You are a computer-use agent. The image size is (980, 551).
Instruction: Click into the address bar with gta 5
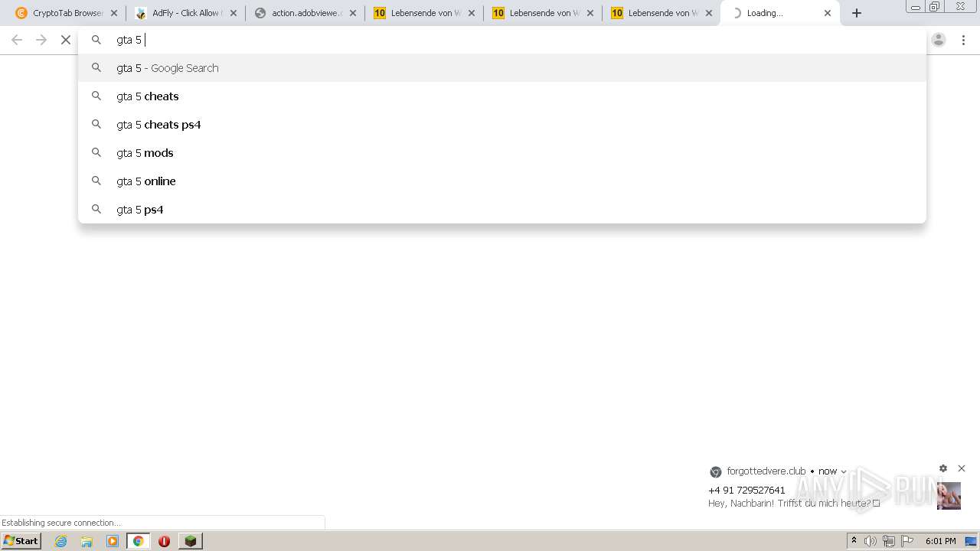coord(502,40)
